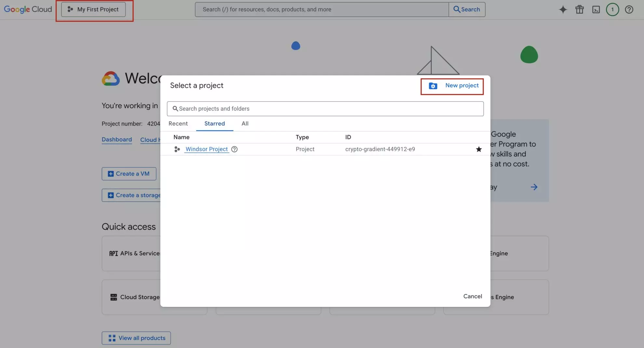Click the gift rewards icon in the header

[x=579, y=9]
